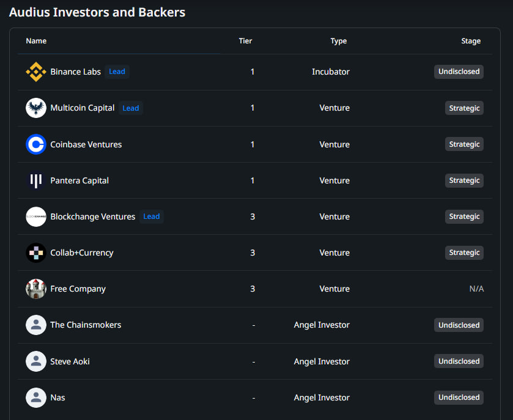Click the Multicoin Capital eagle logo
The image size is (513, 420).
point(36,108)
